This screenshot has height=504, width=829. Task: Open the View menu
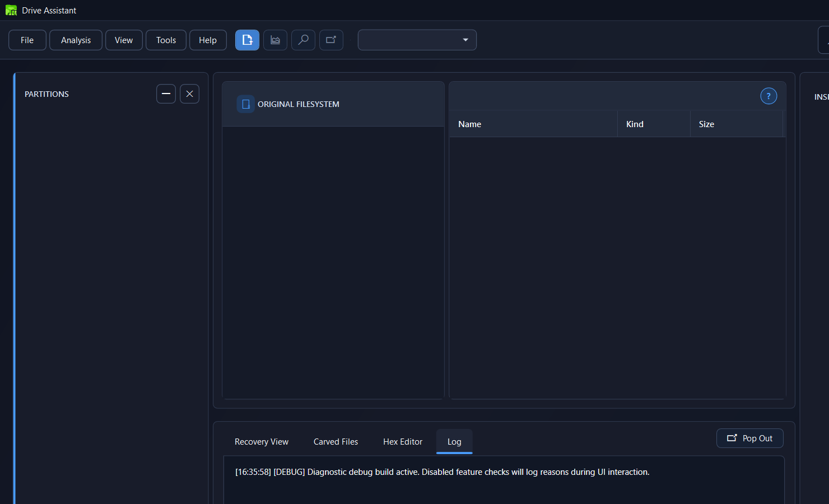124,40
